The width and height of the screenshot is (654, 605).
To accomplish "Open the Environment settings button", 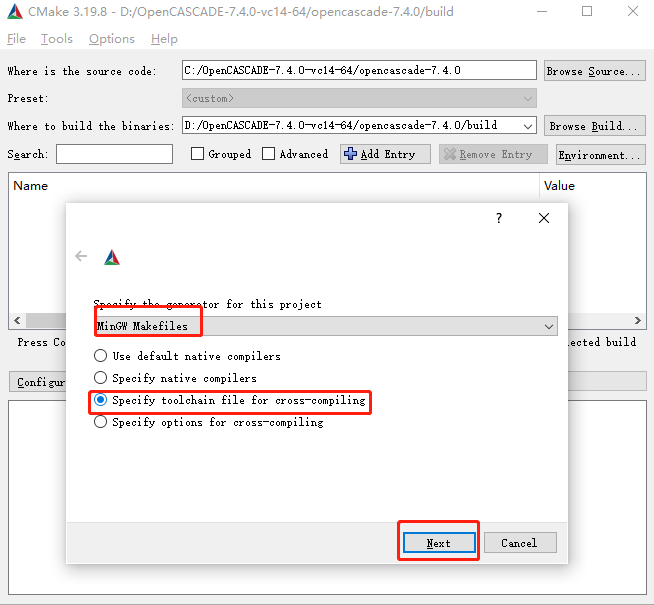I will pos(601,155).
